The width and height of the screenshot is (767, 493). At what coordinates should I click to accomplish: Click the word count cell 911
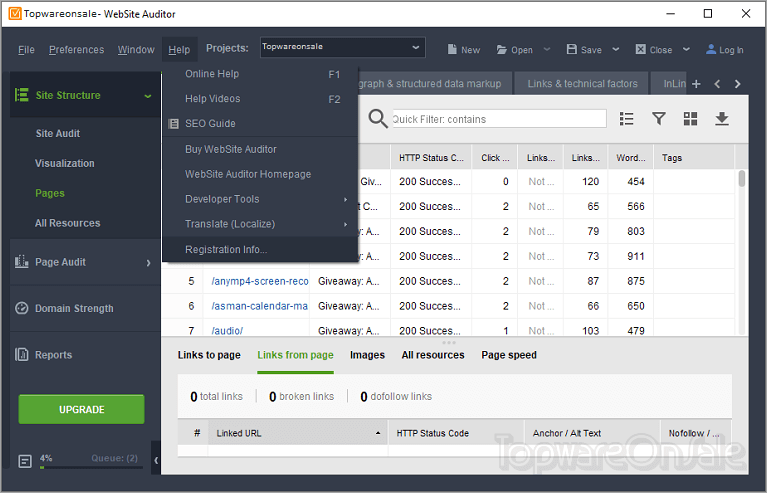click(636, 256)
